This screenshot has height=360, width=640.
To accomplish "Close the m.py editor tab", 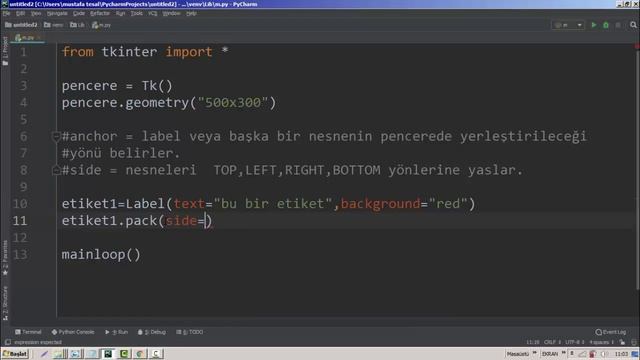I will click(x=39, y=38).
